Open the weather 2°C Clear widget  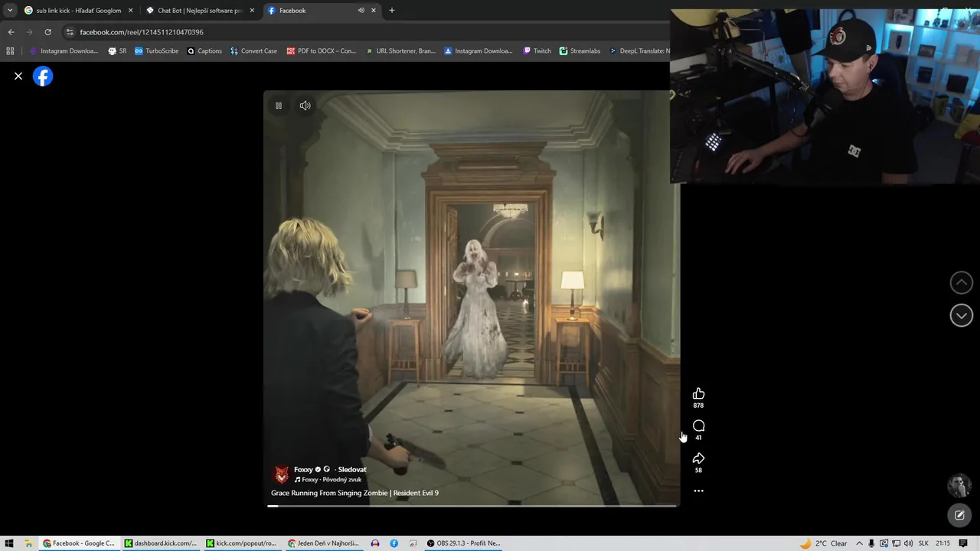coord(824,543)
